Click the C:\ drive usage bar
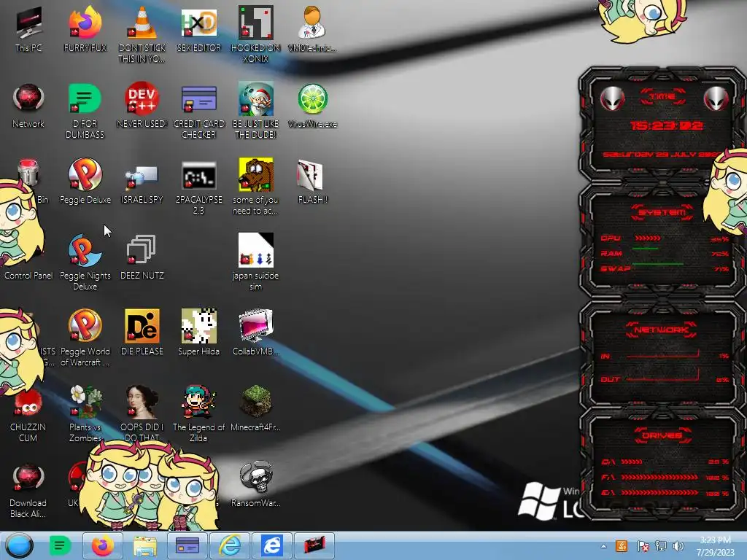 [632, 462]
